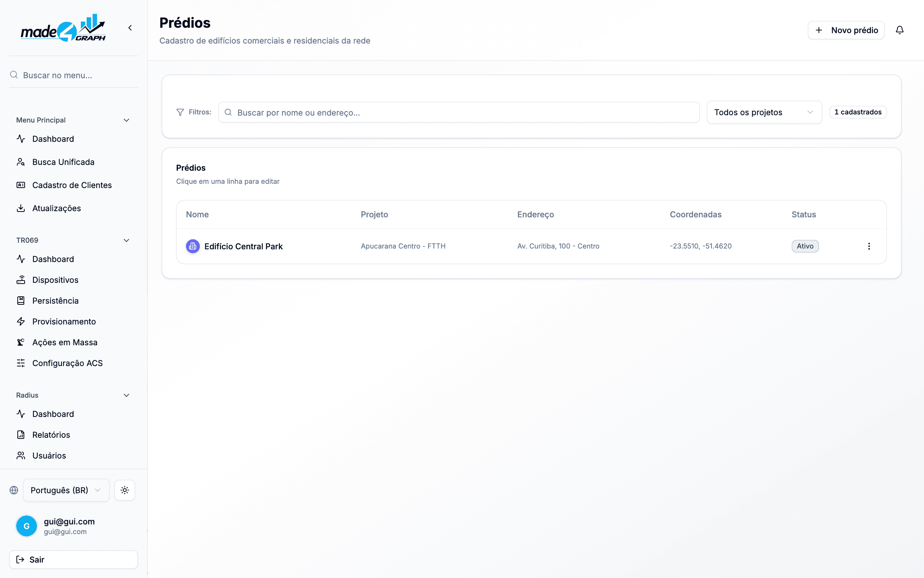
Task: Collapse the TR069 section chevron
Action: click(x=126, y=240)
